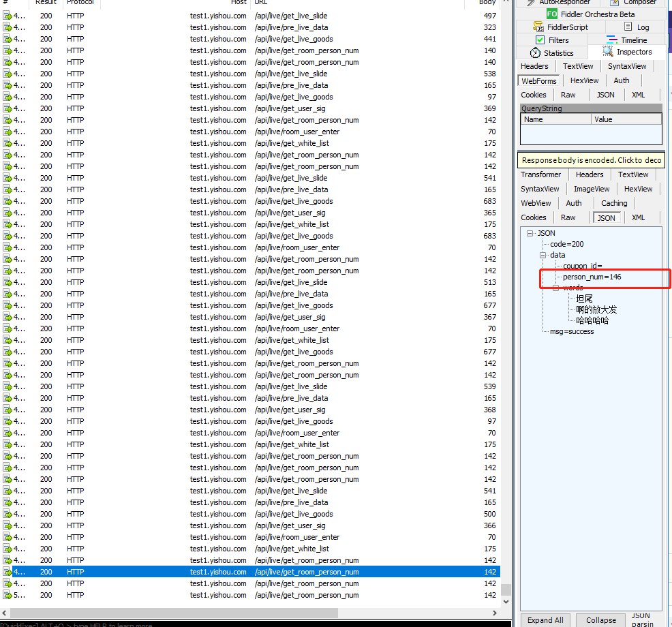Click the Log page icon
The width and height of the screenshot is (672, 627).
[x=628, y=27]
